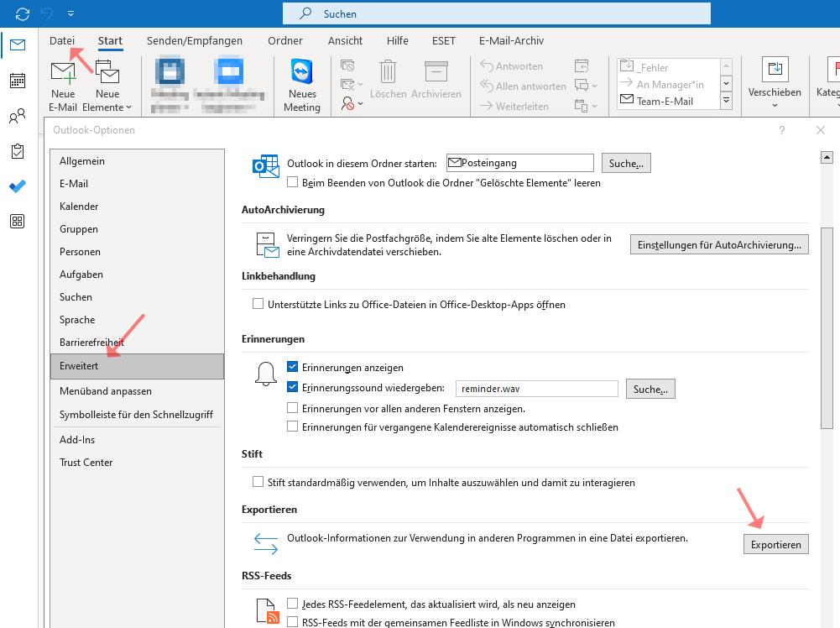Click the Send/Receive sync icon
Image resolution: width=840 pixels, height=628 pixels.
(23, 14)
